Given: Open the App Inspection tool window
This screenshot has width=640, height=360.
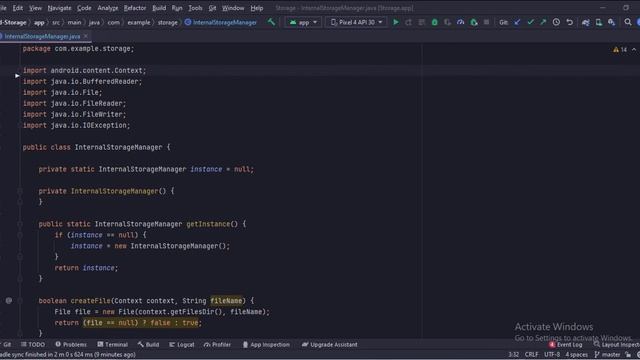Looking at the screenshot, I should click(266, 344).
